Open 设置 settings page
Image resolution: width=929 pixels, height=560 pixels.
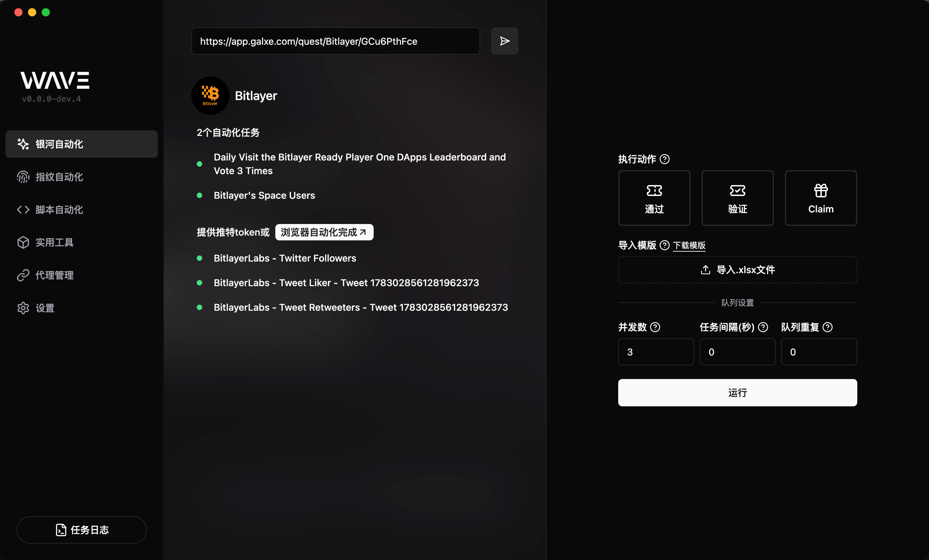[45, 308]
